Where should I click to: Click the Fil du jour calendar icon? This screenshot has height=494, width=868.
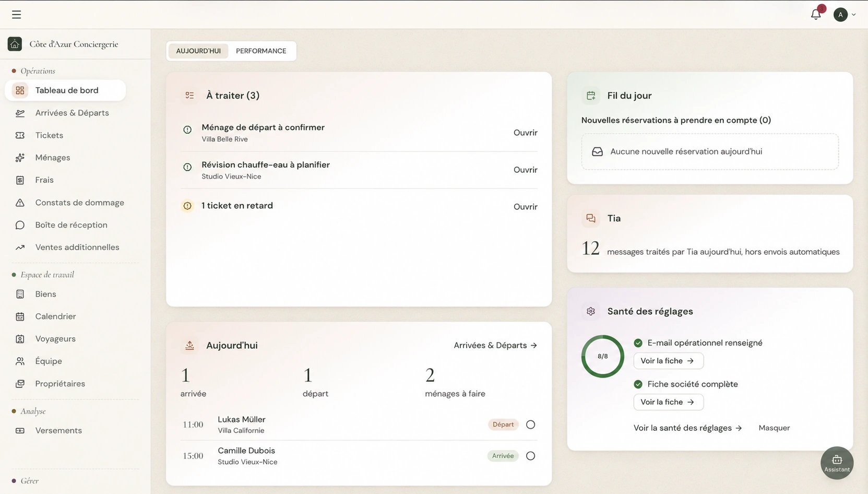click(x=591, y=96)
